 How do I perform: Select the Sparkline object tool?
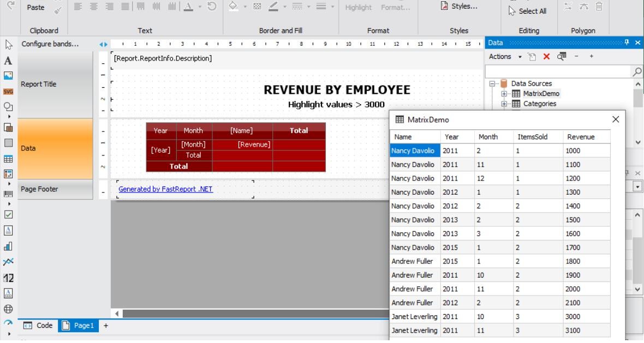tap(8, 262)
